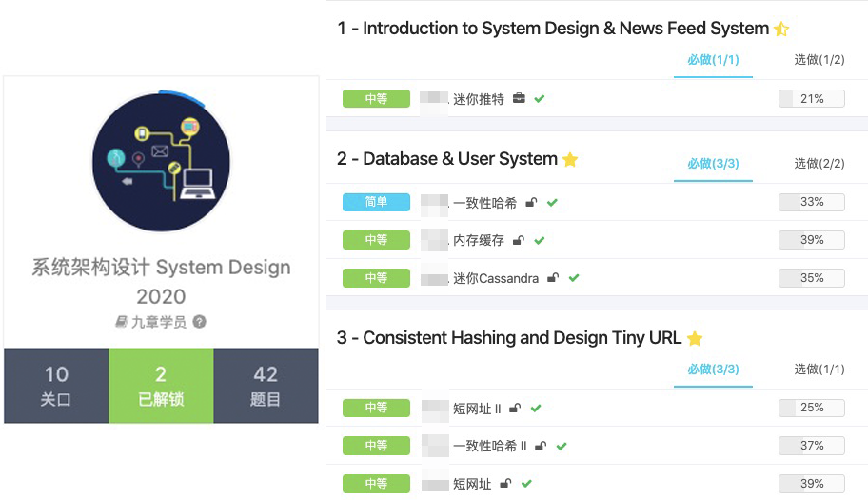Click the unlock icon beside 迷你Cassandra
Image resolution: width=868 pixels, height=500 pixels.
(552, 278)
